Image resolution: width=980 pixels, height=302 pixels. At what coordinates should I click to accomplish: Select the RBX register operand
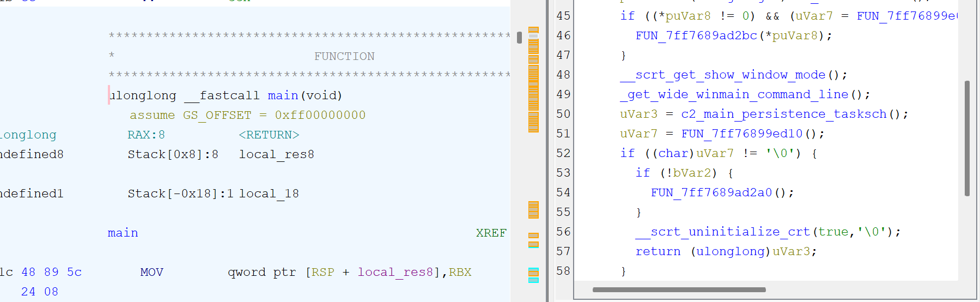(460, 272)
